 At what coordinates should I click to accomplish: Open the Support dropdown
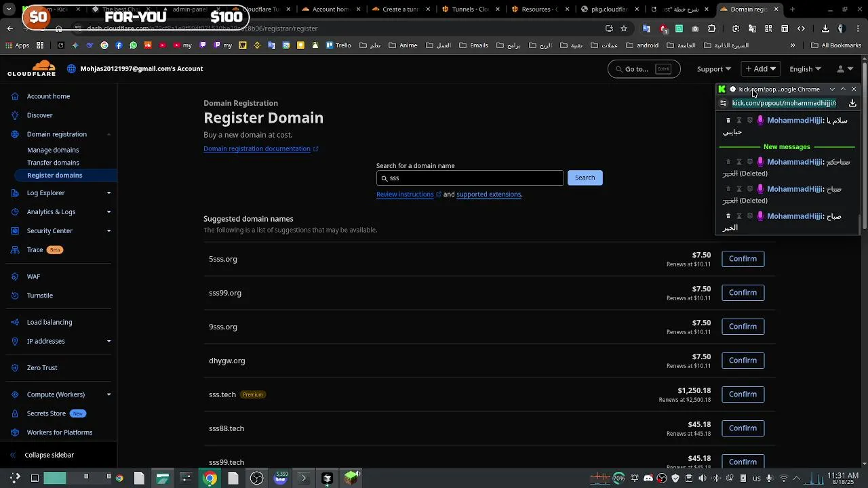(713, 69)
